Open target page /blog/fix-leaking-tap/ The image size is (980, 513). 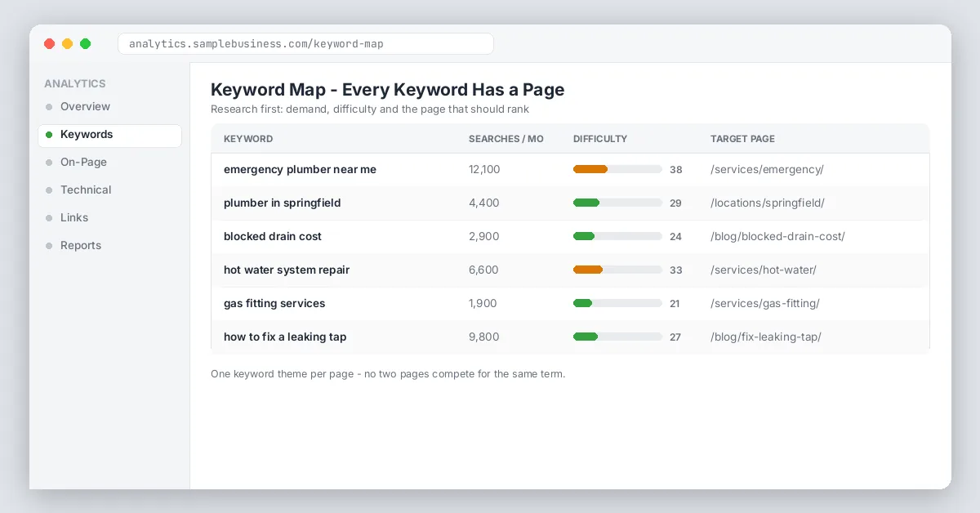click(x=766, y=337)
